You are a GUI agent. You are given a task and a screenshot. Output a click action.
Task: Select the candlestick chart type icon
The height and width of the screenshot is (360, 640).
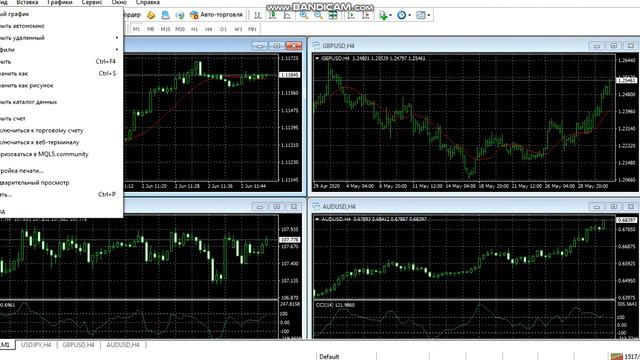(272, 15)
